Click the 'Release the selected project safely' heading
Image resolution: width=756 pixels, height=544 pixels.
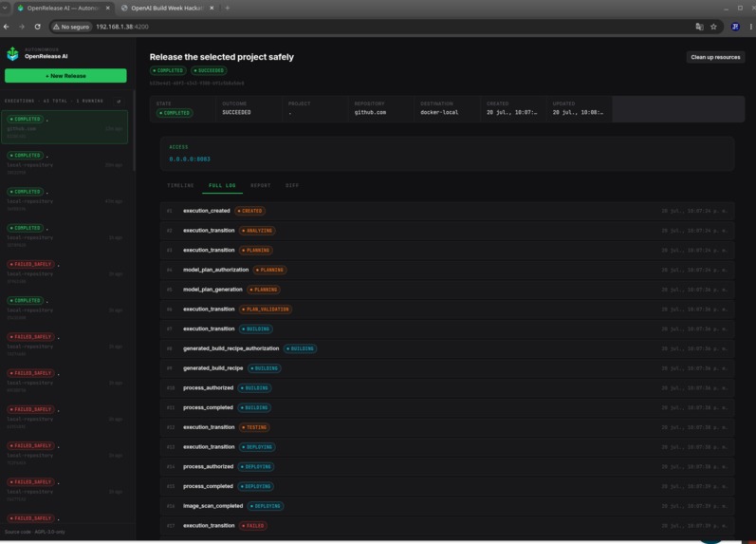coord(221,57)
